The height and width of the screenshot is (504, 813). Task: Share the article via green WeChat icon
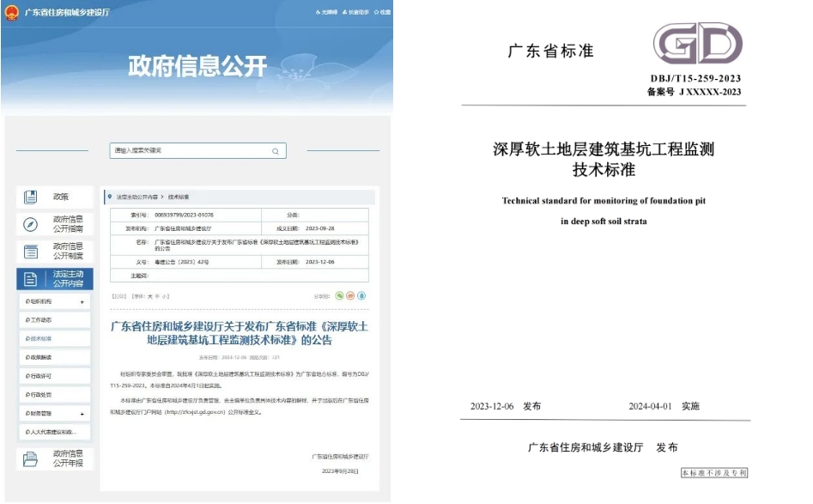click(340, 295)
